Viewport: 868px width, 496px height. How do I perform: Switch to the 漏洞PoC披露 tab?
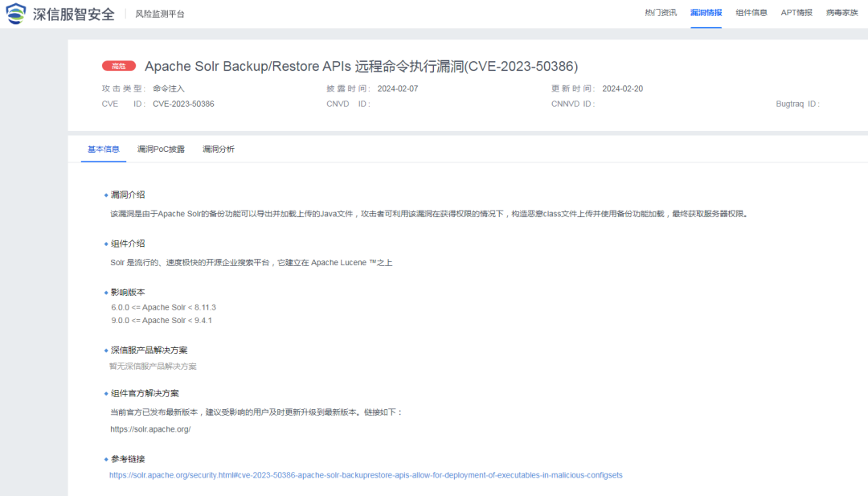pos(161,149)
